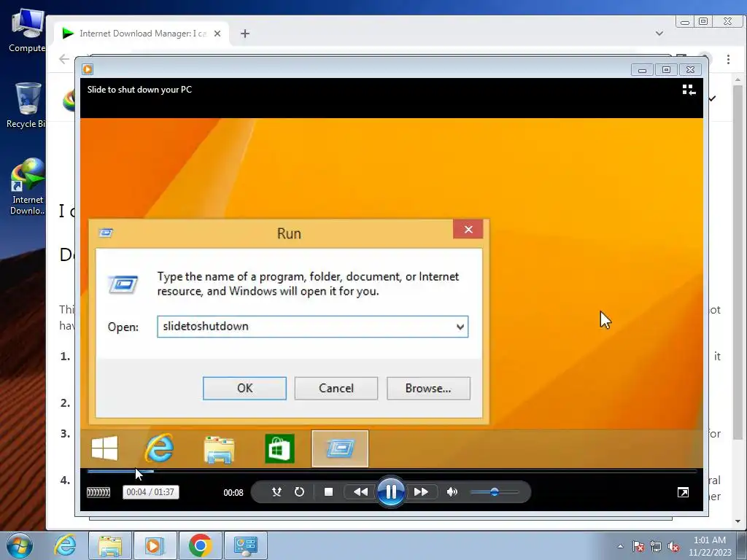Select the Recycle Bin desktop icon
Image resolution: width=747 pixels, height=560 pixels.
click(x=26, y=106)
